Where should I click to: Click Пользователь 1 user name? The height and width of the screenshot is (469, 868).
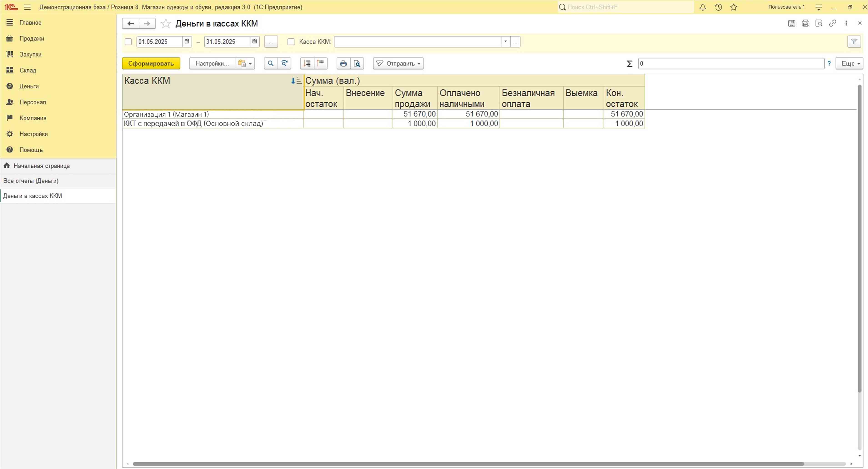(786, 7)
